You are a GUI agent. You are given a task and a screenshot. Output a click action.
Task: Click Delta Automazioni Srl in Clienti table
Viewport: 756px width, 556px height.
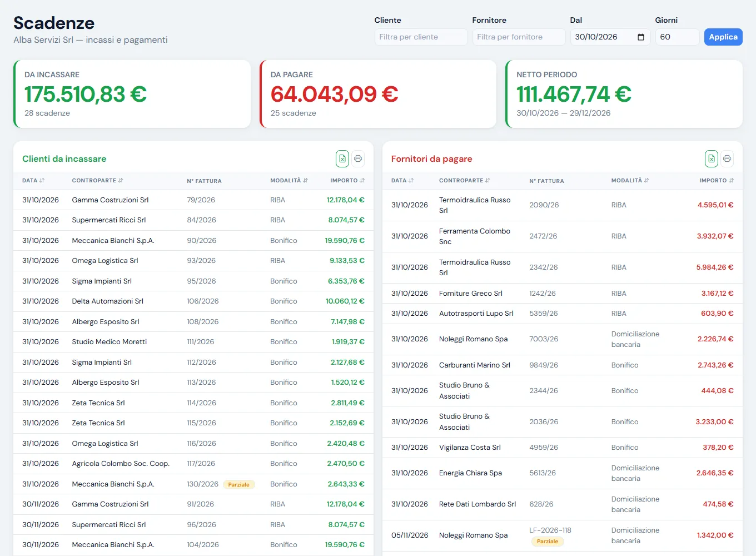(x=107, y=301)
